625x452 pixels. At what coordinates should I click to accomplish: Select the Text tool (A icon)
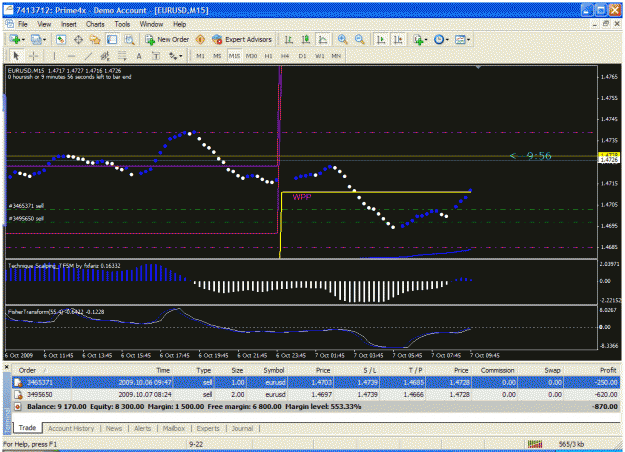[139, 56]
